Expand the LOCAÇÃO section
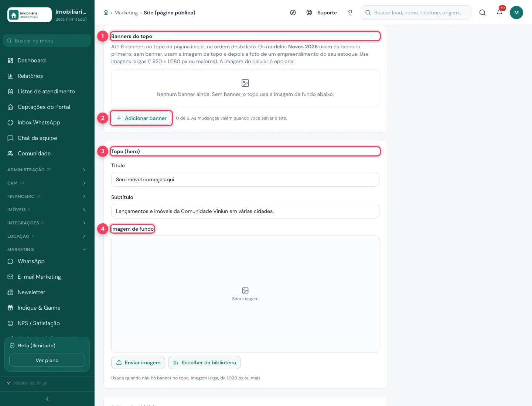Screen dimensions: 532x406 point(47,236)
